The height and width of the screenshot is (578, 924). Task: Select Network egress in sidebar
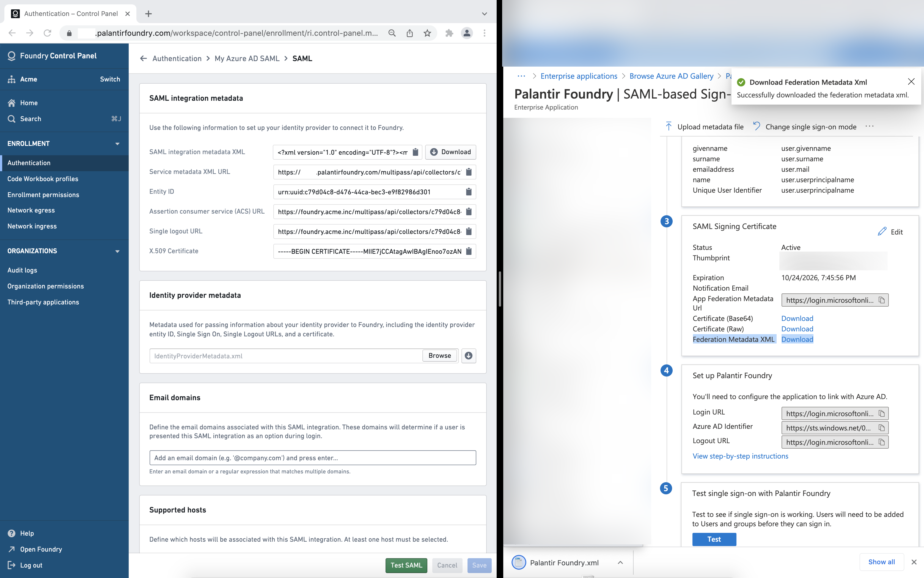[x=31, y=210]
